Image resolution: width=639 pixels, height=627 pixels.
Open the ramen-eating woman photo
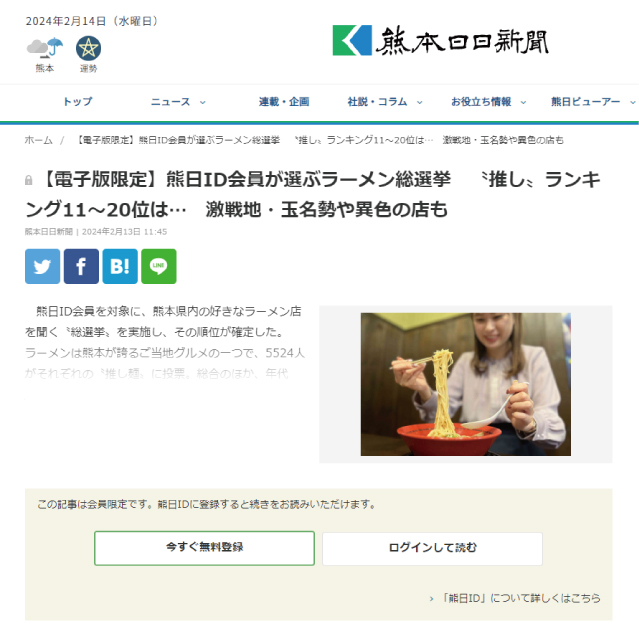pyautogui.click(x=465, y=384)
